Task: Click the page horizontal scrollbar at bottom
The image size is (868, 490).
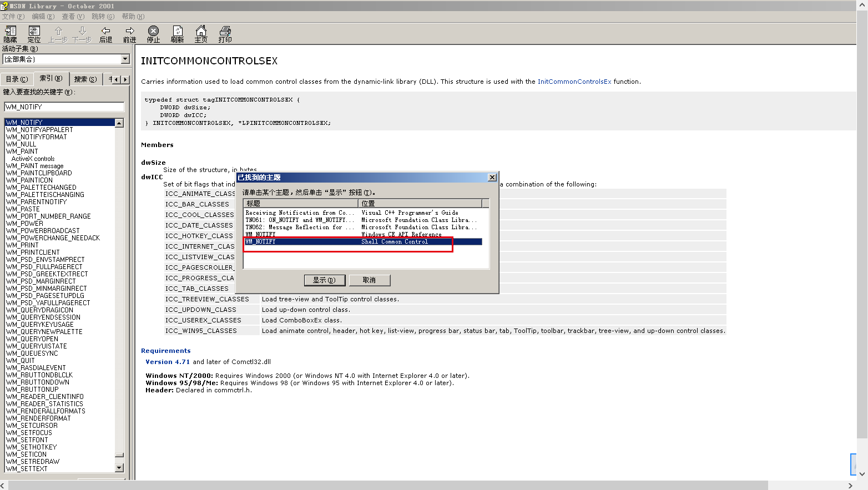Action: coord(388,486)
